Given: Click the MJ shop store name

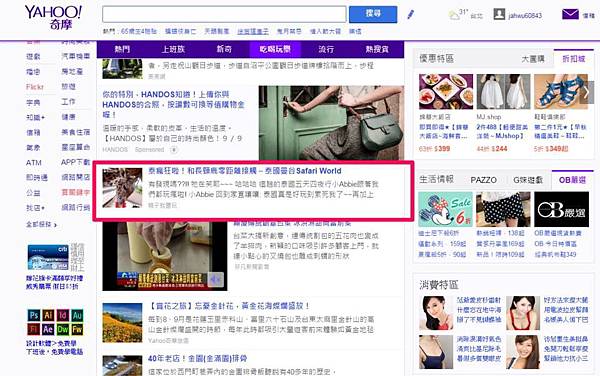Looking at the screenshot, I should point(489,117).
